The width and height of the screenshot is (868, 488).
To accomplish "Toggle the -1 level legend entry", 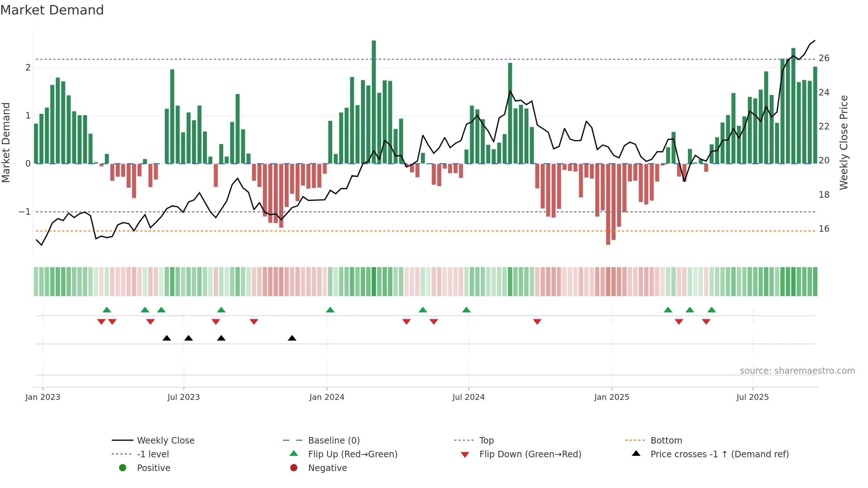I will coord(140,454).
